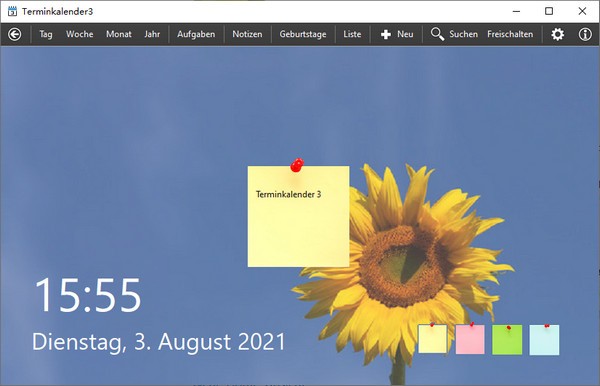Click the back arrow icon

tap(15, 34)
